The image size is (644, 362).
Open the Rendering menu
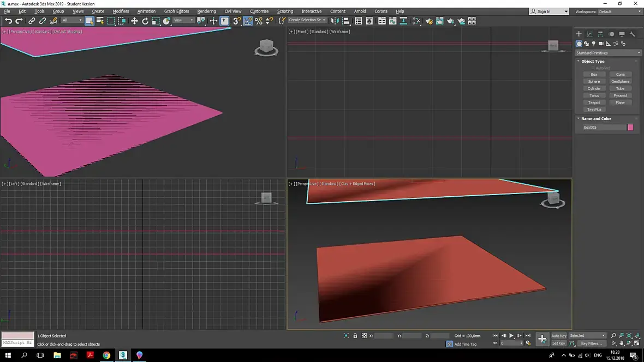[x=206, y=11]
